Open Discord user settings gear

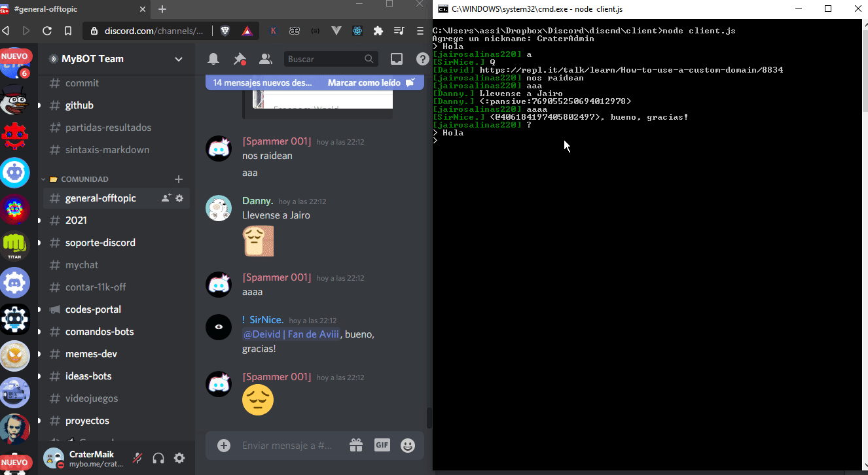(x=179, y=458)
